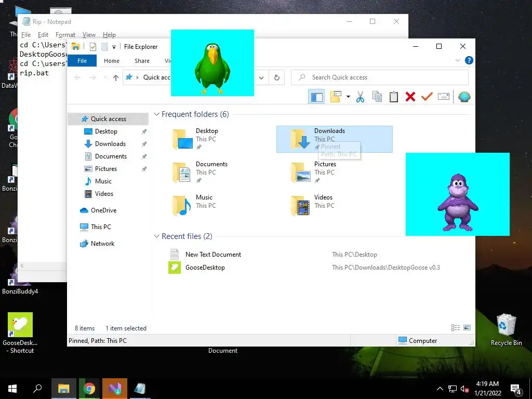This screenshot has height=399, width=532.
Task: Show hidden tray icons chevron
Action: (440, 389)
